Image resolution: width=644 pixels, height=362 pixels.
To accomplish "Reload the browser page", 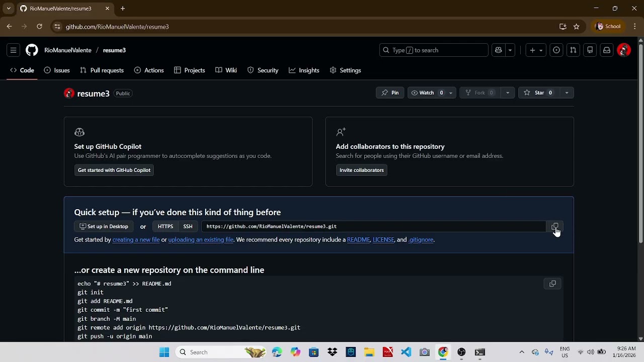I will click(39, 27).
